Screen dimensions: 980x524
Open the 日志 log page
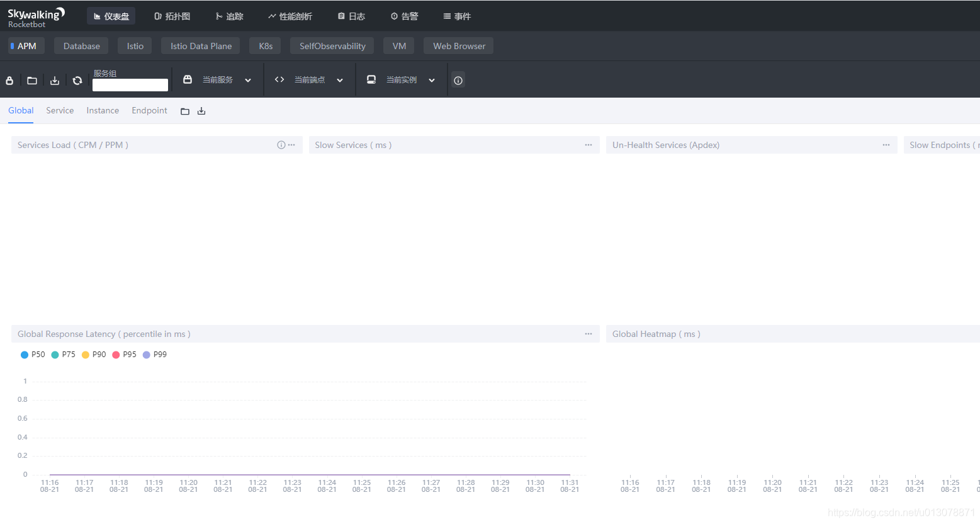[x=351, y=16]
